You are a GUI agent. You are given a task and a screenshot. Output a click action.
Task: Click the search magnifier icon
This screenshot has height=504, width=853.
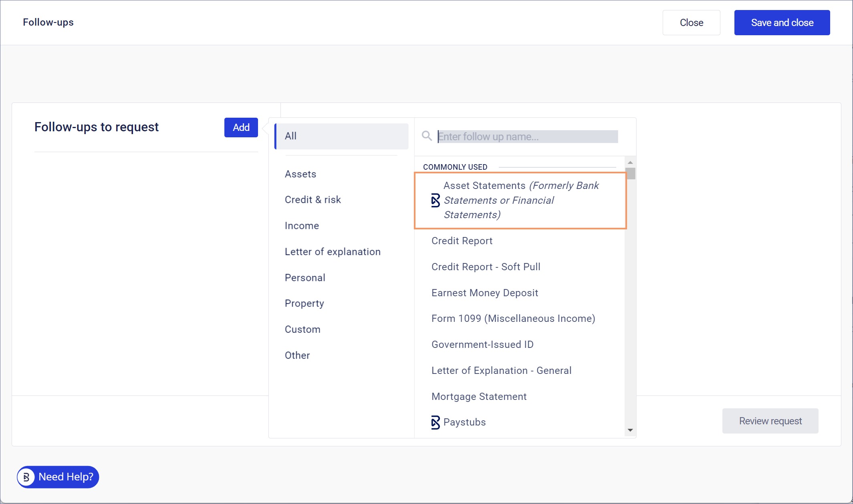(x=427, y=136)
